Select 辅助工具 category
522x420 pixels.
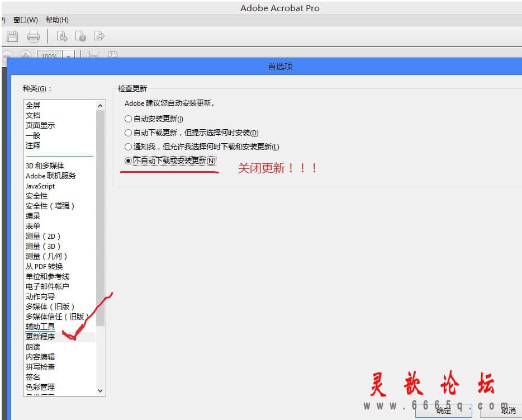click(x=40, y=327)
